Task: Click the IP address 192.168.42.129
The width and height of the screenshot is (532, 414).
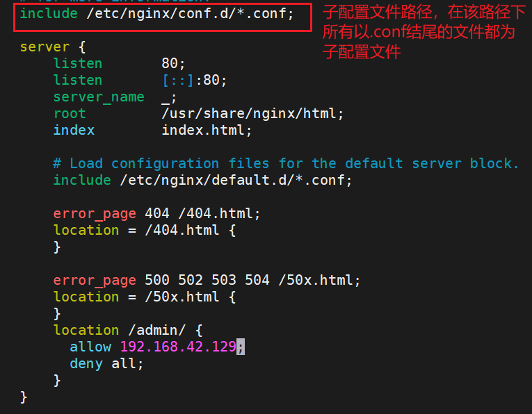Action: pos(178,347)
